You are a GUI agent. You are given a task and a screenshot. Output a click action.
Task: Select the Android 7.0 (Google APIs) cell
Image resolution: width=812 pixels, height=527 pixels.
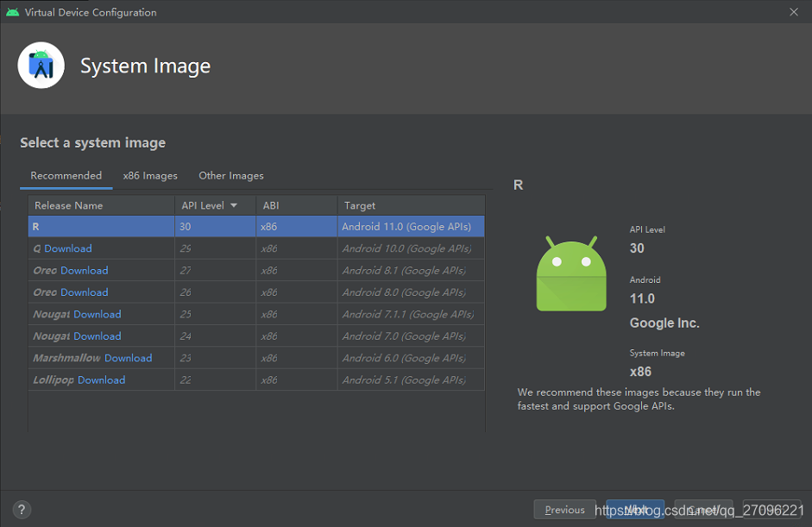pyautogui.click(x=412, y=336)
